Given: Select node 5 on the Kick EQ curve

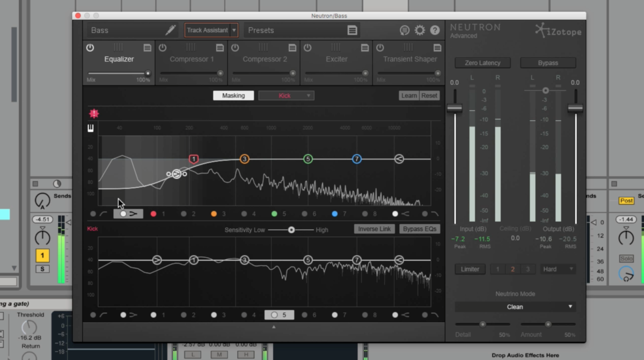Looking at the screenshot, I should pos(308,260).
